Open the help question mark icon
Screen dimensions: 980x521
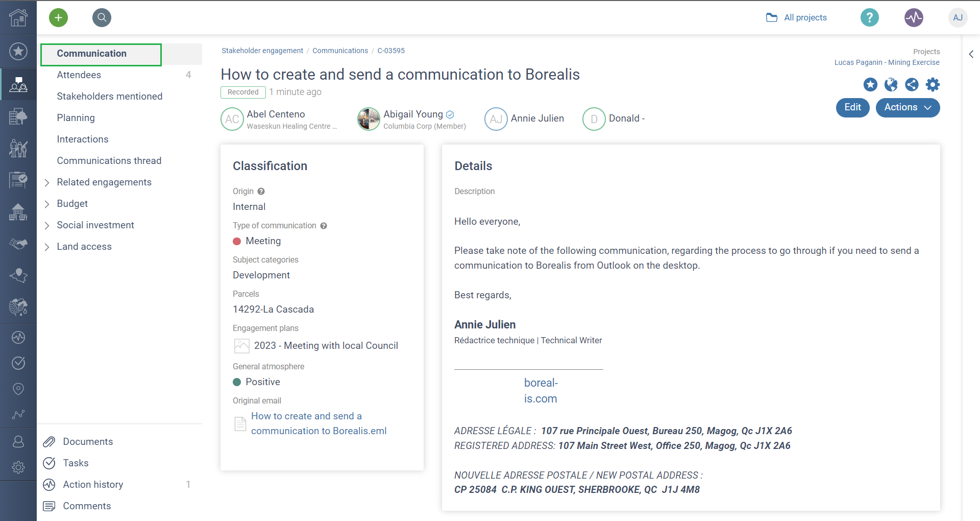point(869,17)
